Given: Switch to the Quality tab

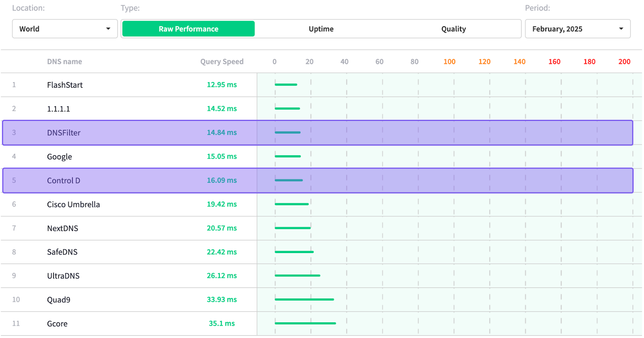Looking at the screenshot, I should point(454,29).
